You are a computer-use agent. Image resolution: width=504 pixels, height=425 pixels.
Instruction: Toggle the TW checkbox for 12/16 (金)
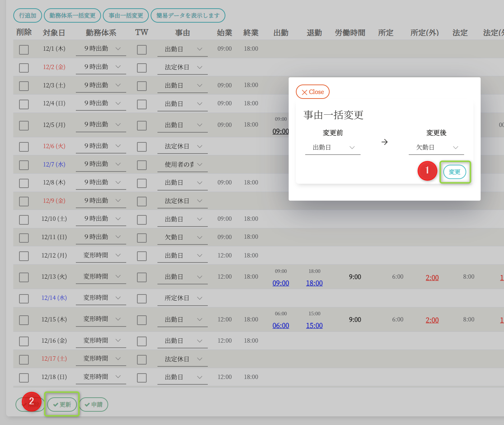(142, 341)
